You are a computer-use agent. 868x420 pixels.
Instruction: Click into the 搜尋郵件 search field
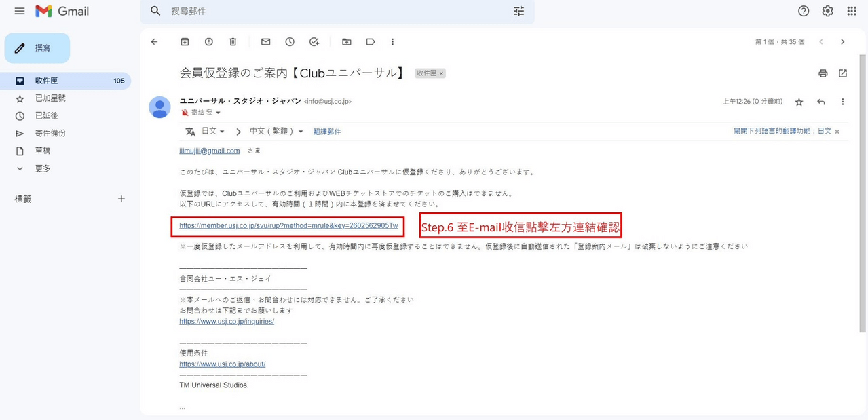click(x=336, y=11)
